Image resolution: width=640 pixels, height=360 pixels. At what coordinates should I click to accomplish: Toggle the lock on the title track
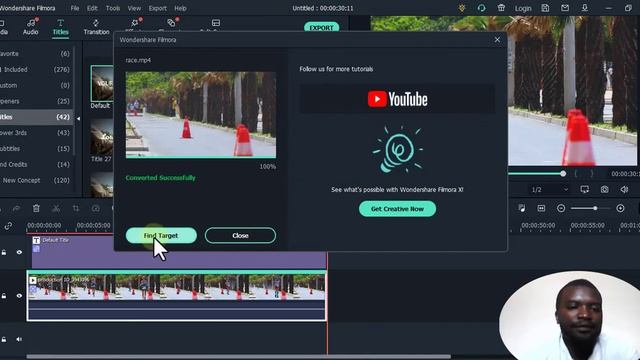[x=4, y=252]
